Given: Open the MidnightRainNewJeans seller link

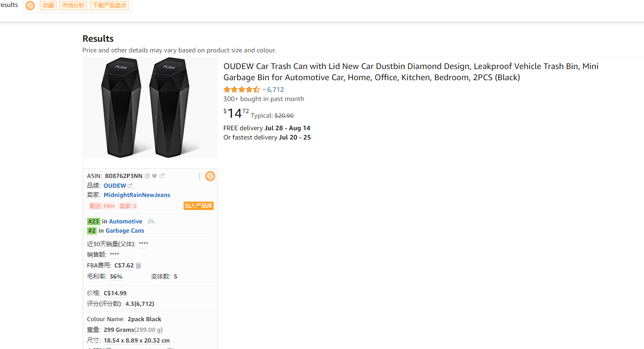Looking at the screenshot, I should tap(137, 195).
